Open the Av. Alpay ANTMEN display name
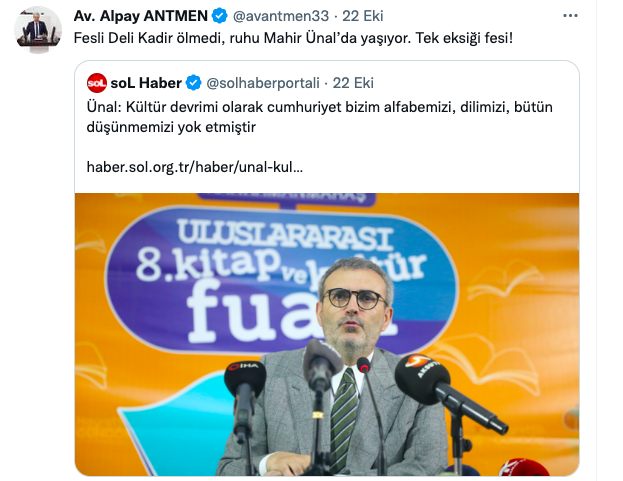Image resolution: width=623 pixels, height=481 pixels. tap(141, 16)
